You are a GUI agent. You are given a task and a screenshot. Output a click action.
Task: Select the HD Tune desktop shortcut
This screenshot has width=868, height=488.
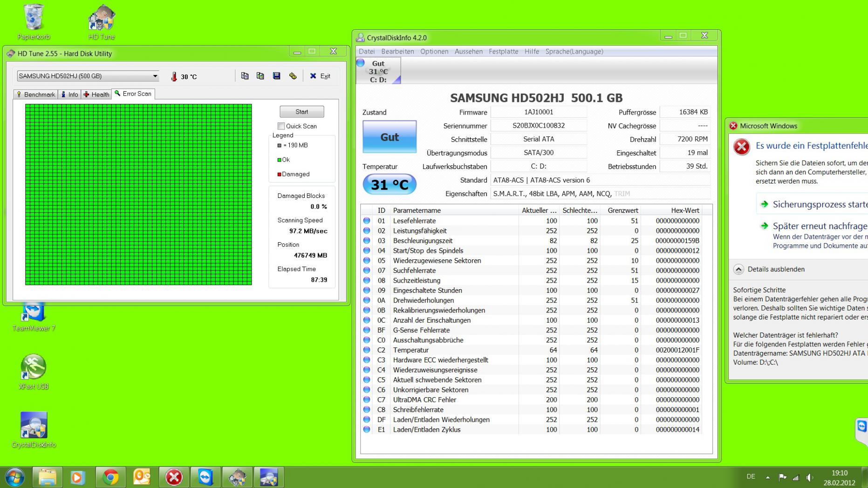coord(102,22)
